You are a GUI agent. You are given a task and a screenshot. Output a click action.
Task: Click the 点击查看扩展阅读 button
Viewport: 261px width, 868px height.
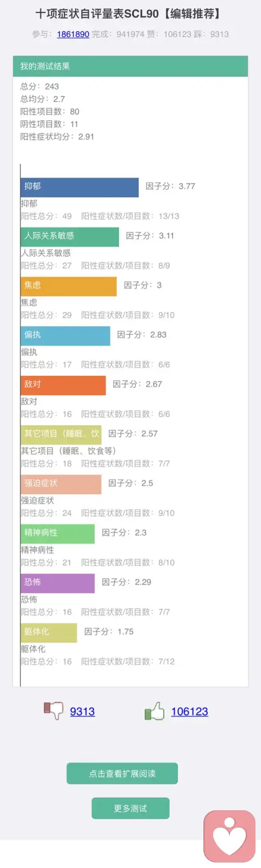click(122, 773)
